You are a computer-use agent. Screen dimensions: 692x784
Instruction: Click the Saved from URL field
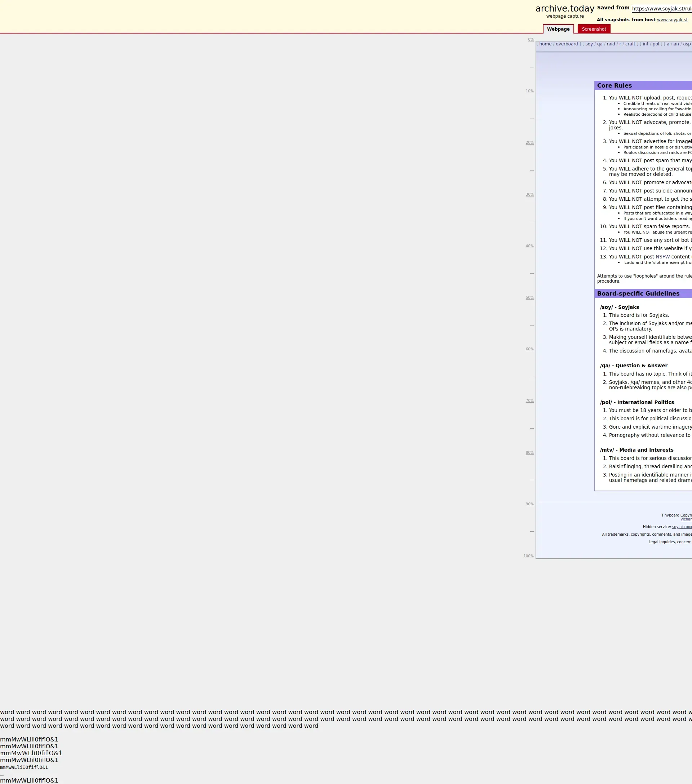pyautogui.click(x=661, y=8)
